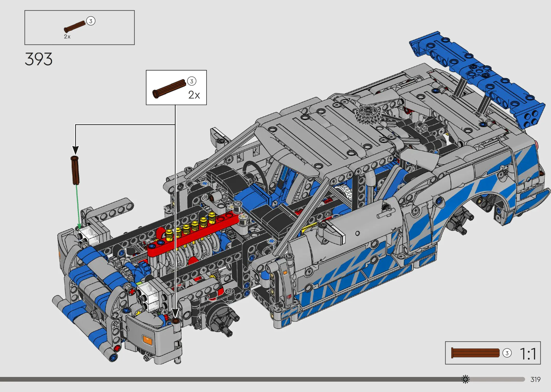Click the circled 3 beside the 1:1 scale axle
The image size is (551, 392).
tap(507, 353)
